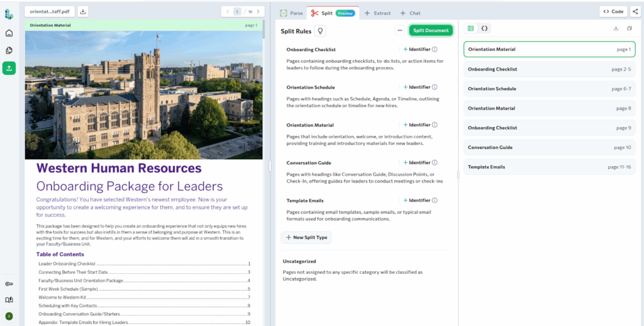Open the Home icon in left sidebar
Screen dimensions: 644x326
pyautogui.click(x=9, y=33)
